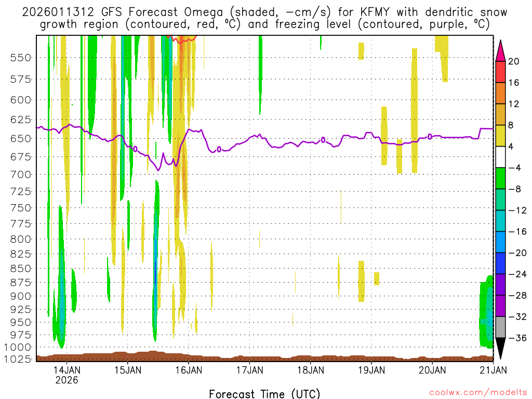
Task: Click the 875 pressure level label
Action: click(20, 283)
